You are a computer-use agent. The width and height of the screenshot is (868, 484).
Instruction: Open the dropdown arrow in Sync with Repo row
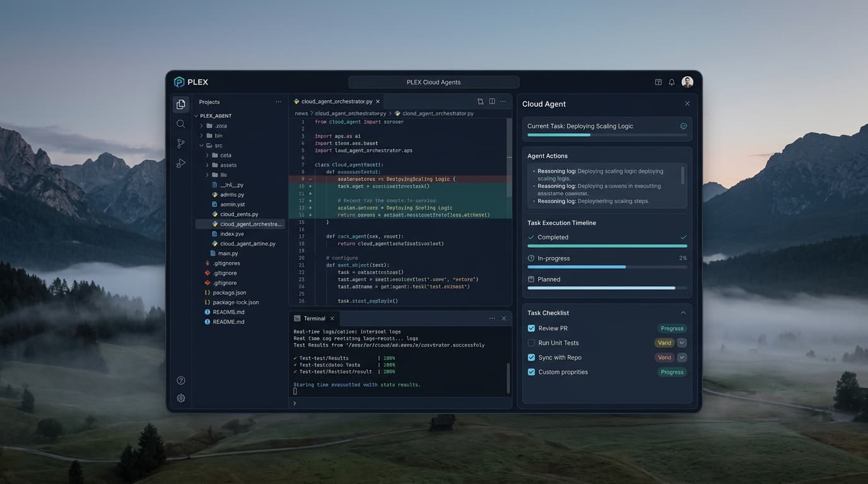click(682, 357)
